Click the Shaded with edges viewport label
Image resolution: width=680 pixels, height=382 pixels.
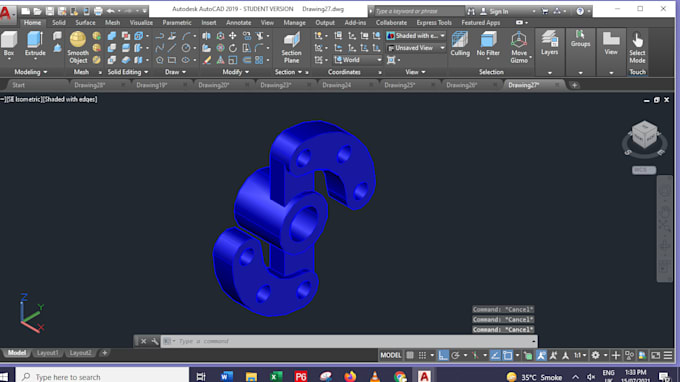70,99
